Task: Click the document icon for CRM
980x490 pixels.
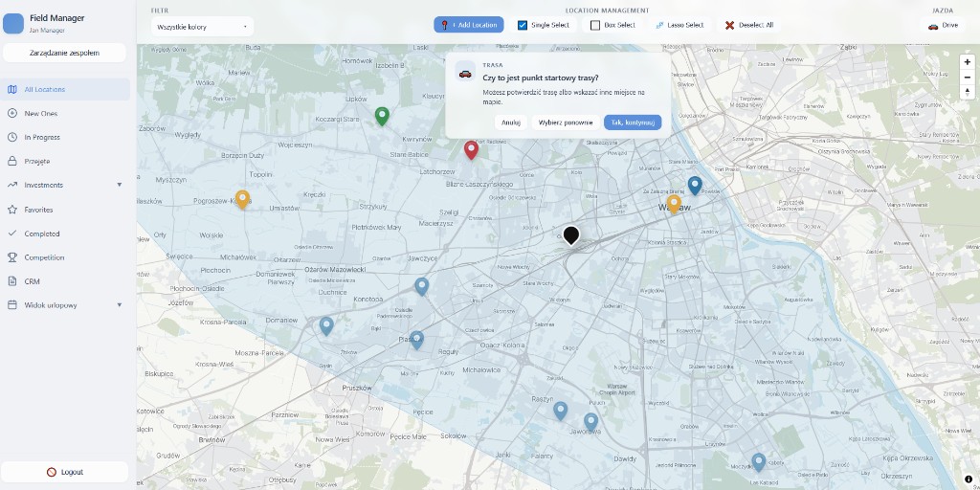Action: click(x=11, y=281)
